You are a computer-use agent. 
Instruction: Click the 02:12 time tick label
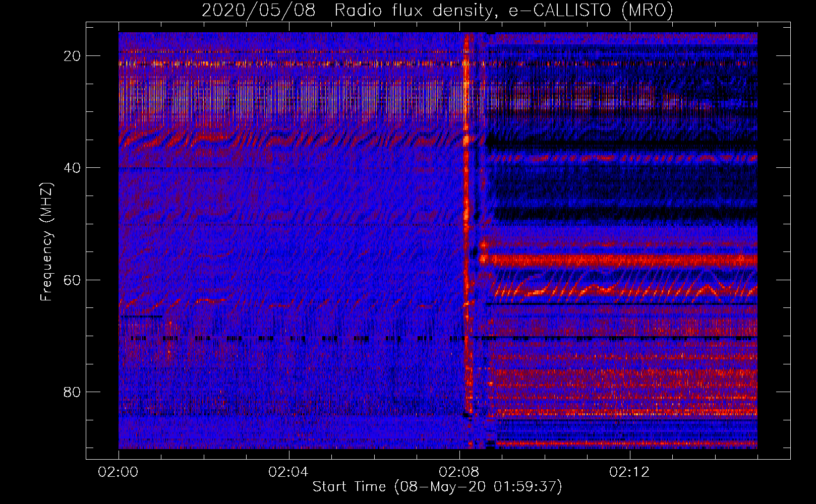(x=630, y=472)
